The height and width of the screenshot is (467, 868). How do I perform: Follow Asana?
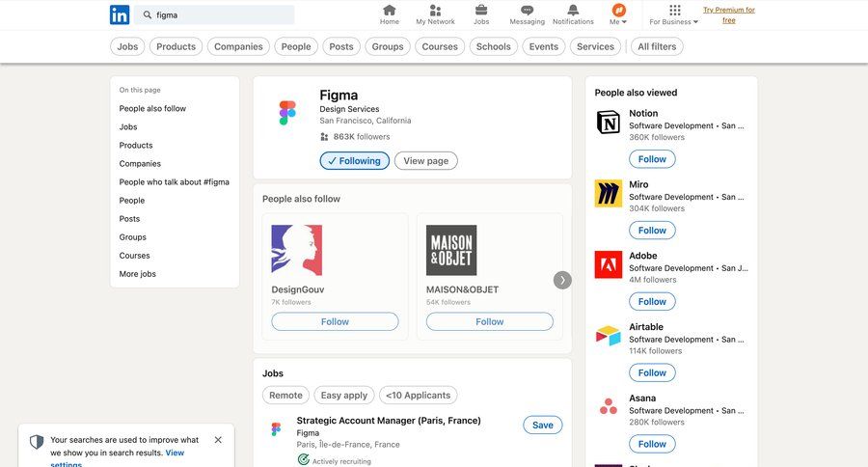652,444
